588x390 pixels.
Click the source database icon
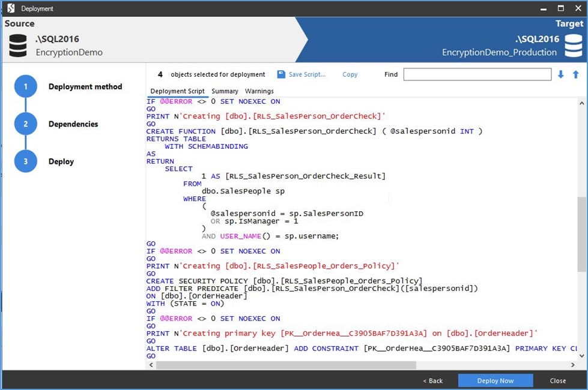pos(18,46)
